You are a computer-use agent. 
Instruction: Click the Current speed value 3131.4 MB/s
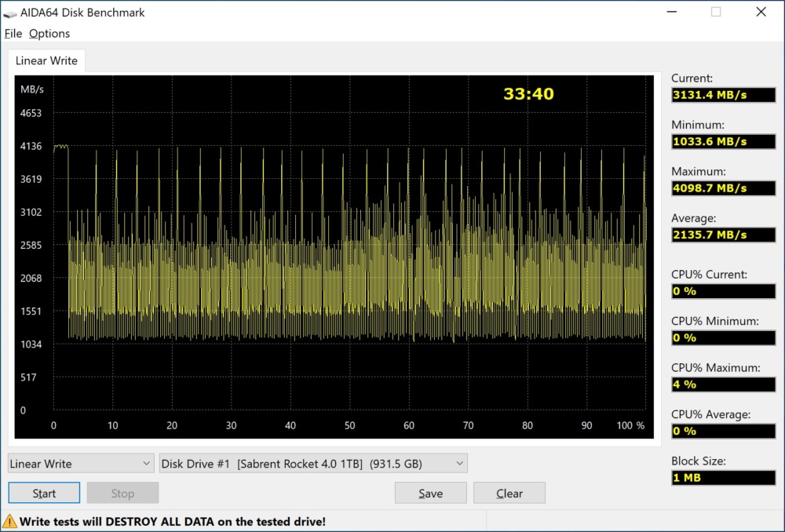coord(723,95)
